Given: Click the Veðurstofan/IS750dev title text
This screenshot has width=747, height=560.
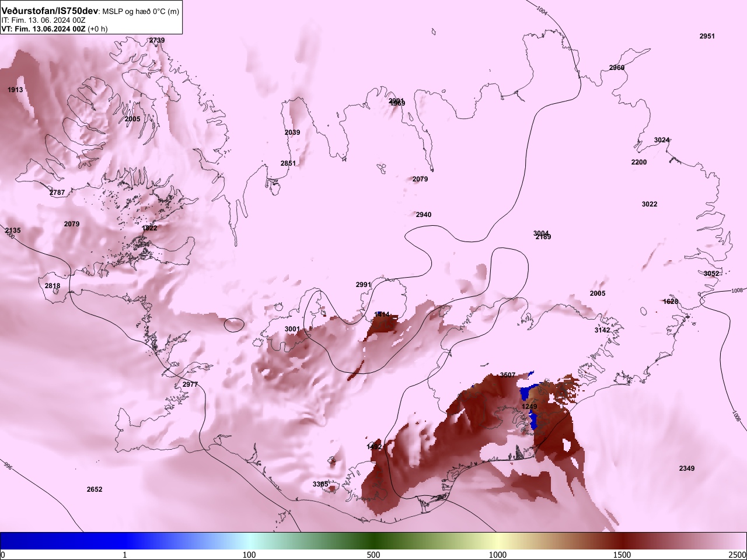Looking at the screenshot, I should point(50,11).
